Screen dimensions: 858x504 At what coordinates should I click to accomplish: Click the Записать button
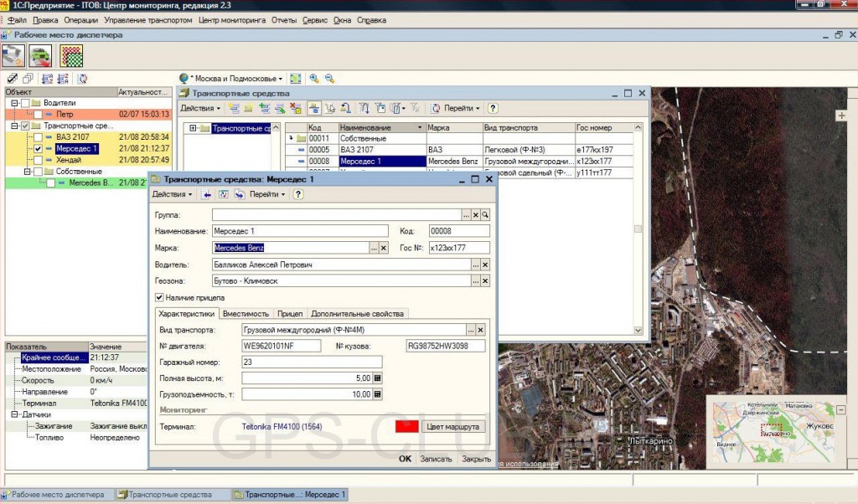click(436, 459)
